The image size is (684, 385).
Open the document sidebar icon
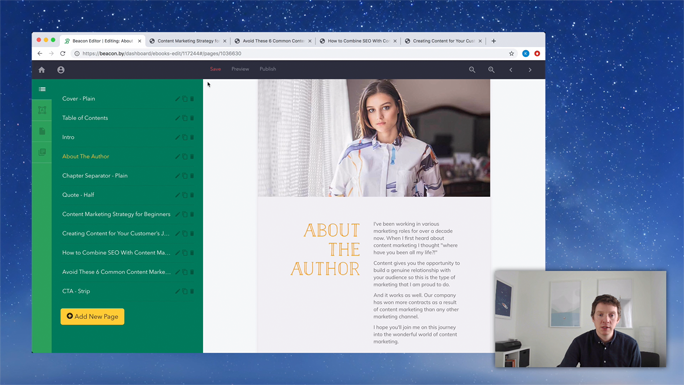pyautogui.click(x=42, y=131)
